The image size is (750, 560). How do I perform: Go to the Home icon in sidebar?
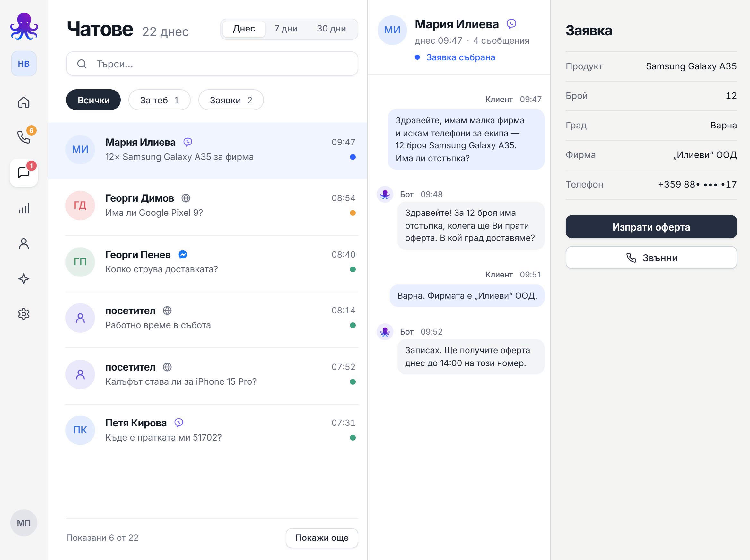[x=24, y=102]
